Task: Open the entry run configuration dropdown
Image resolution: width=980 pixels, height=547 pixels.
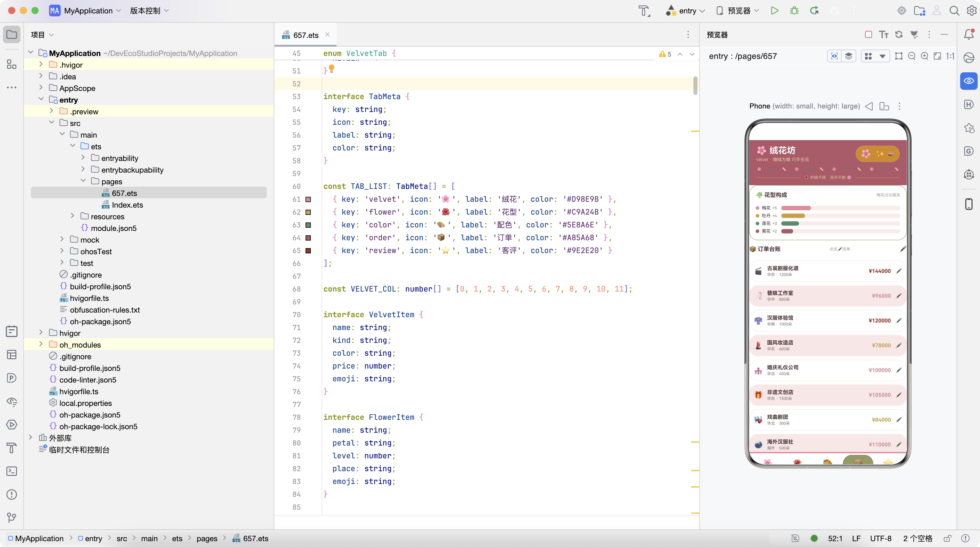Action: click(685, 11)
